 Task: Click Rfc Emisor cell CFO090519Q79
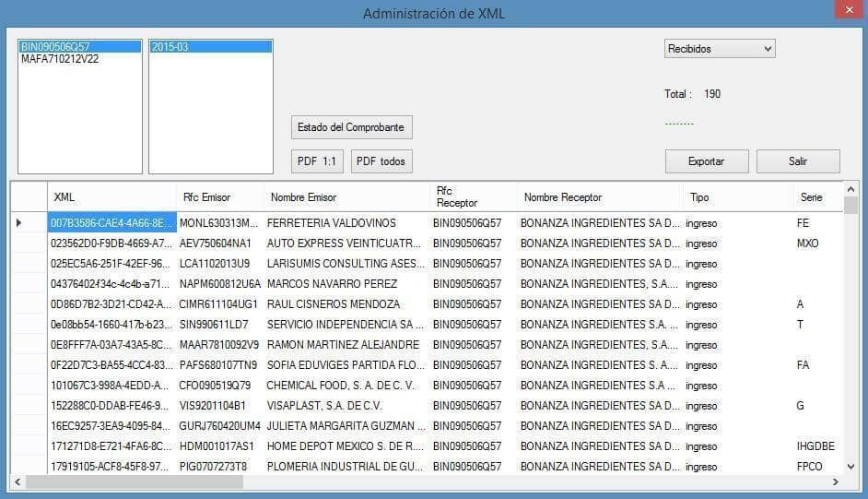[220, 386]
